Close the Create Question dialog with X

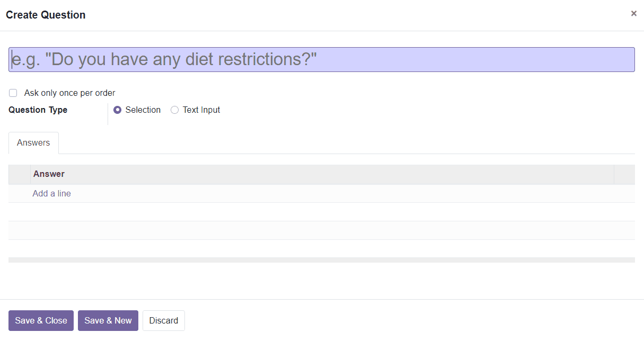point(633,14)
